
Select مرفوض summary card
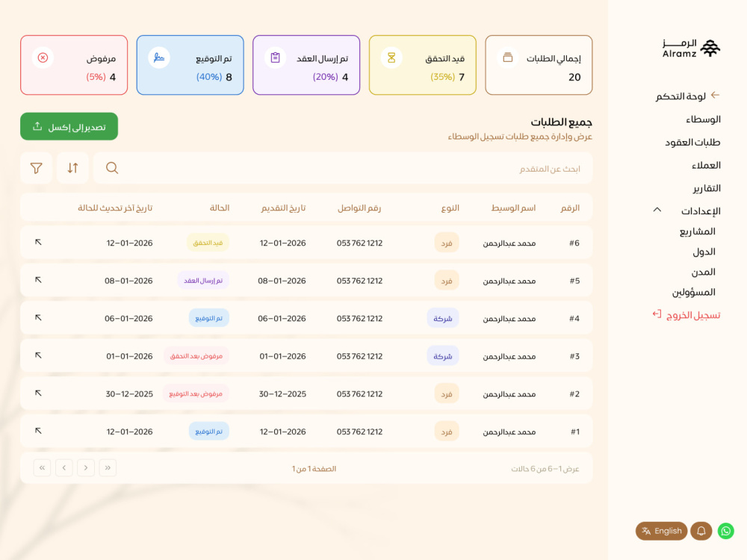point(74,65)
